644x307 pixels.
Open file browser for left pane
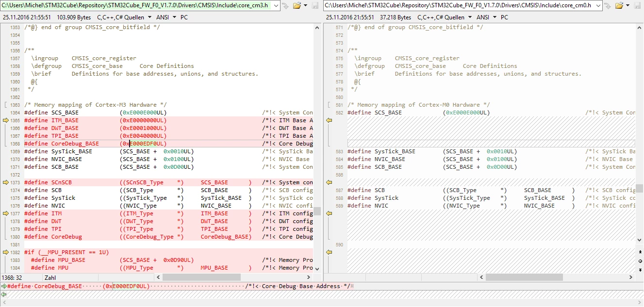297,6
